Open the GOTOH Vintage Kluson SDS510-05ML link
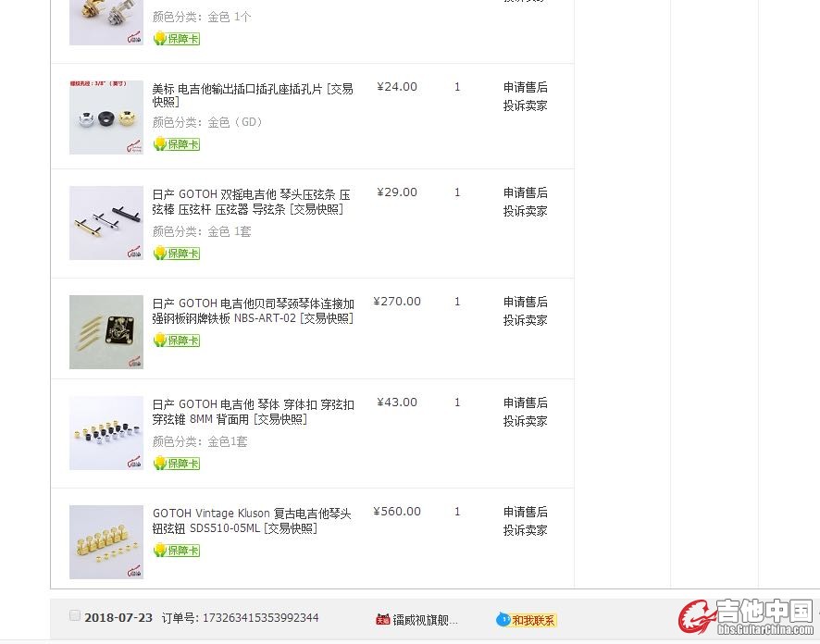The width and height of the screenshot is (820, 644). pos(252,521)
